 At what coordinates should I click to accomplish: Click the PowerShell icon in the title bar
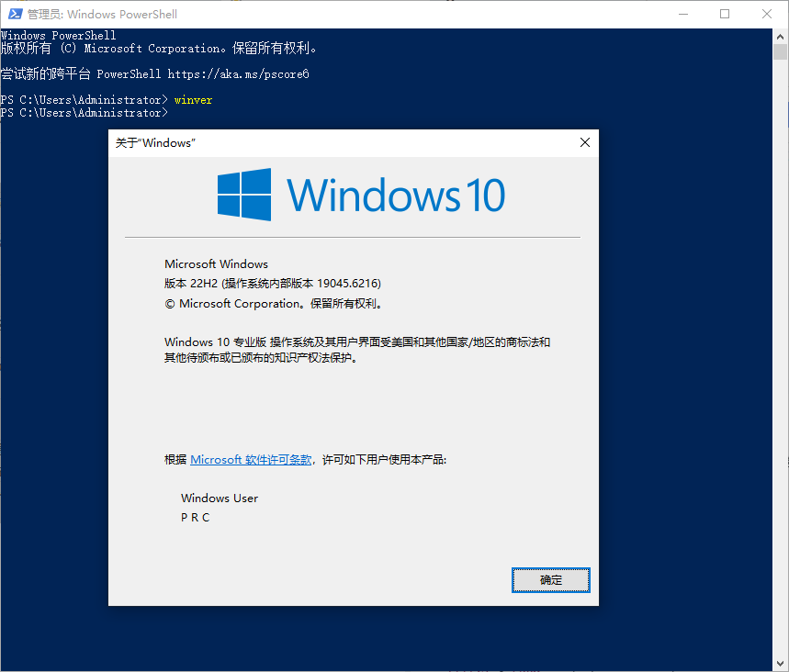click(13, 14)
